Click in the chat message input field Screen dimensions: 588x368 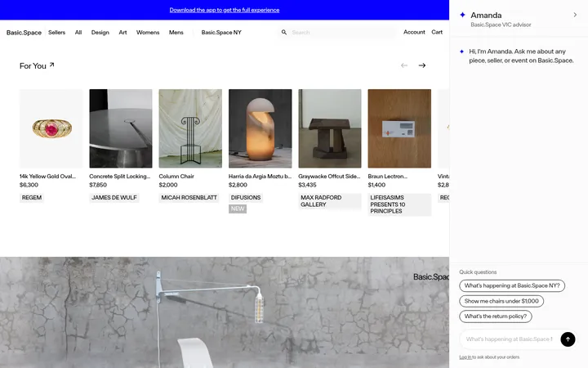coord(510,339)
